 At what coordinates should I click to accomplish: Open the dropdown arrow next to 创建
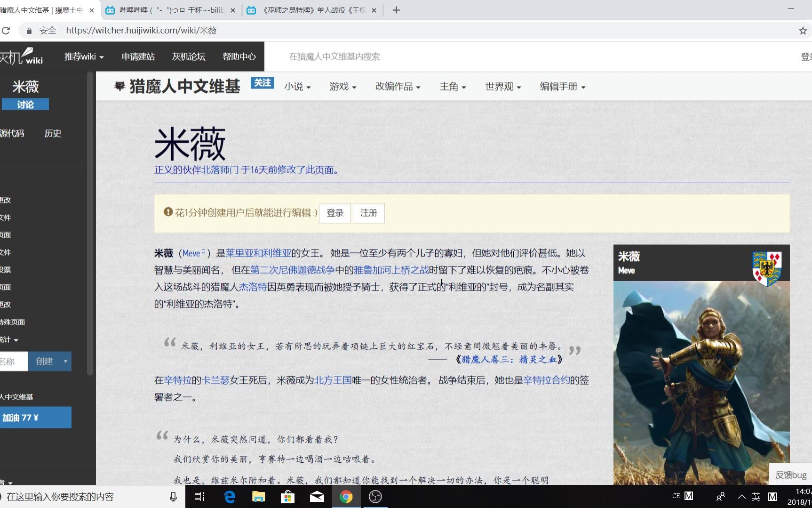[65, 362]
